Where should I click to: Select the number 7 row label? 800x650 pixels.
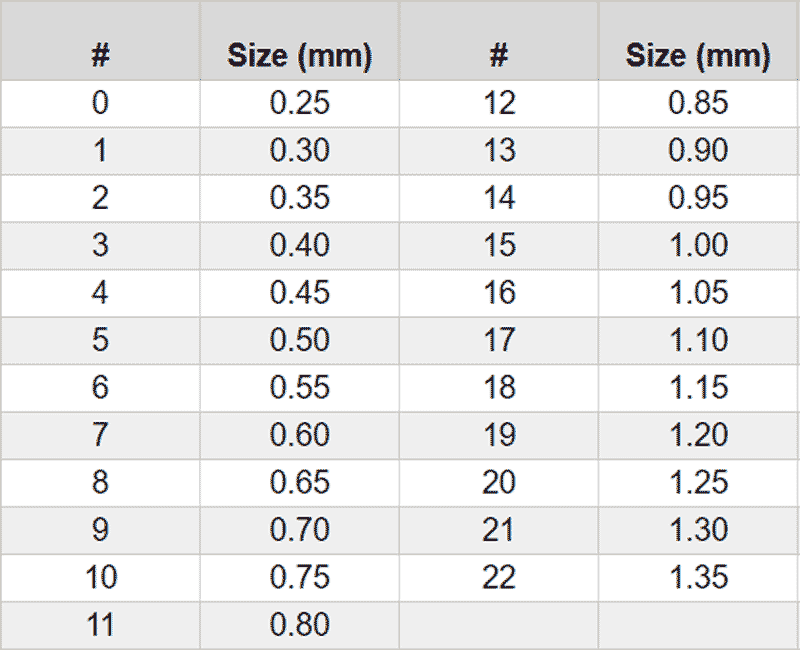click(100, 435)
